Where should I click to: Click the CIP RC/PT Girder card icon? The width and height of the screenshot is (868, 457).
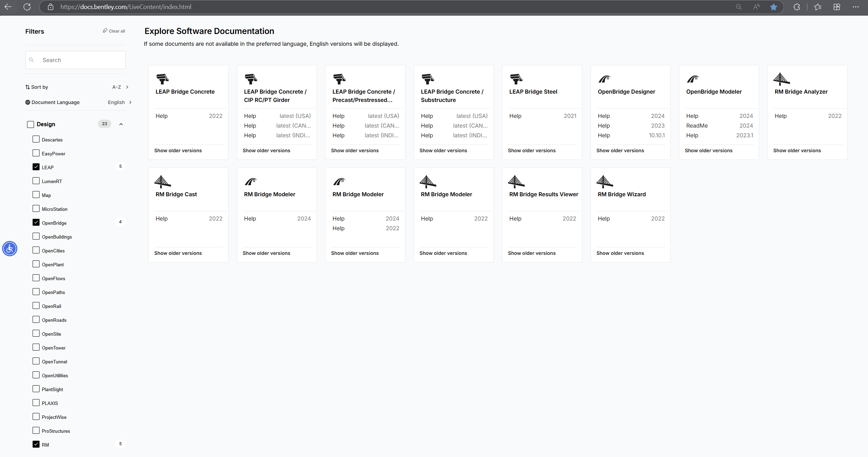point(251,79)
